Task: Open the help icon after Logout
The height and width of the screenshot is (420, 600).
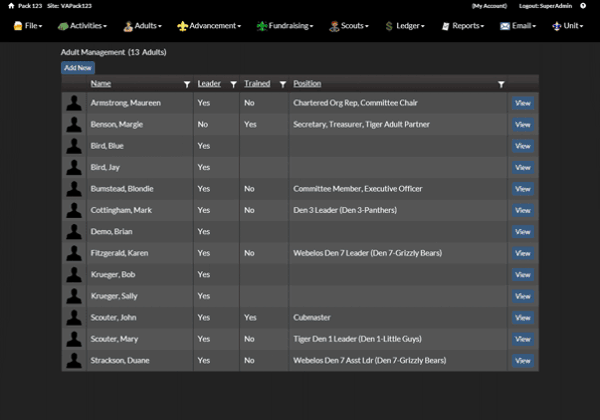Action: (x=583, y=6)
